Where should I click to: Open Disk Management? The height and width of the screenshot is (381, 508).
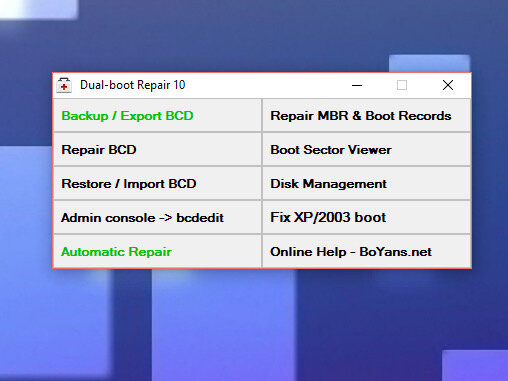366,184
